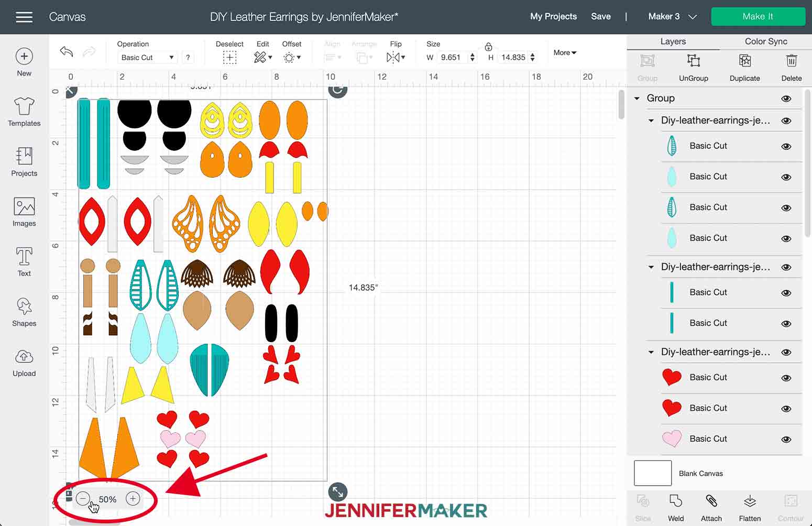Open the Edit tool menu

(262, 58)
